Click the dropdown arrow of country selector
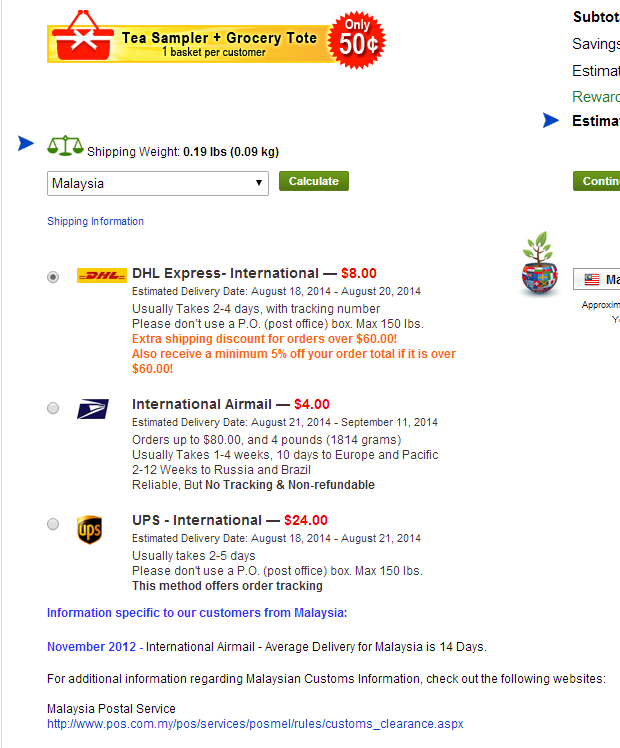 pos(259,183)
